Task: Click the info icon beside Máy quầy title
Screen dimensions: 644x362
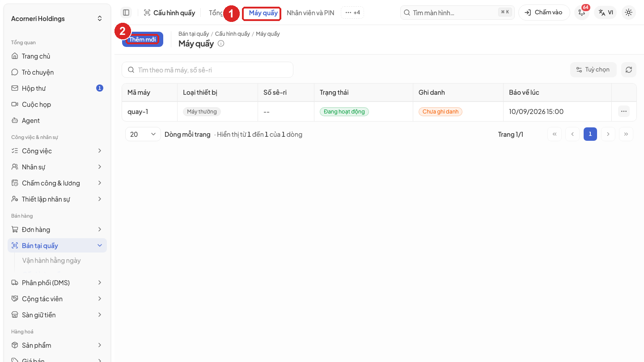Action: click(x=221, y=44)
